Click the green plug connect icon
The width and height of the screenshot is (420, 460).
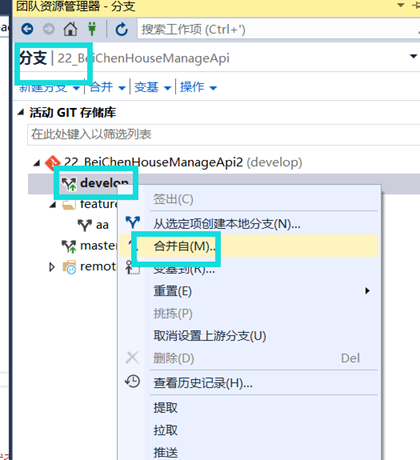click(92, 29)
